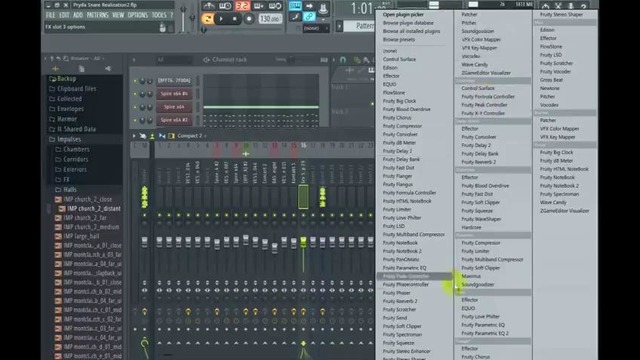Toggle channel rack graph editor icon
This screenshot has width=640, height=360.
click(324, 60)
